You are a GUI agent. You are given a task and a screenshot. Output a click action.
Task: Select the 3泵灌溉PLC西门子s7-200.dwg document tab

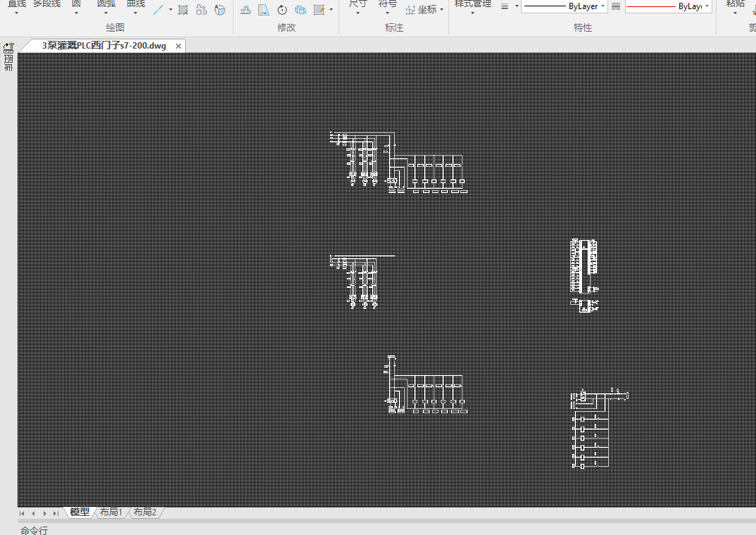(x=103, y=46)
